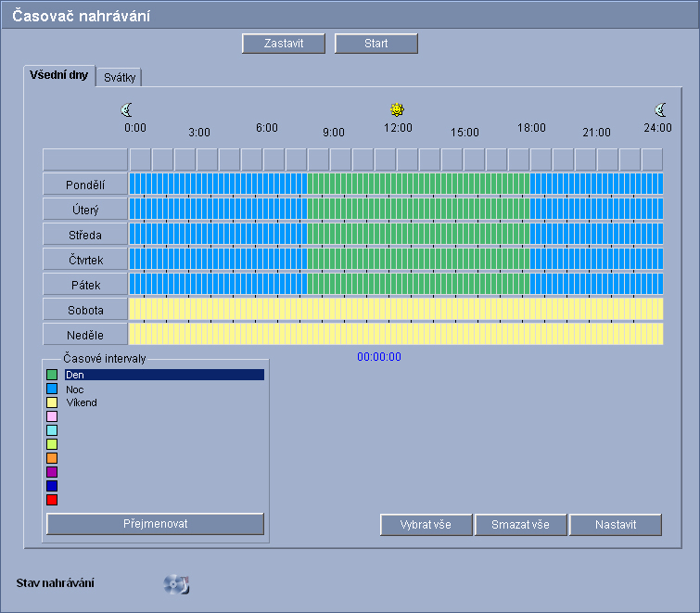Screen dimensions: 700x613
Task: Click the first hour column header at 0:00
Action: [x=140, y=160]
